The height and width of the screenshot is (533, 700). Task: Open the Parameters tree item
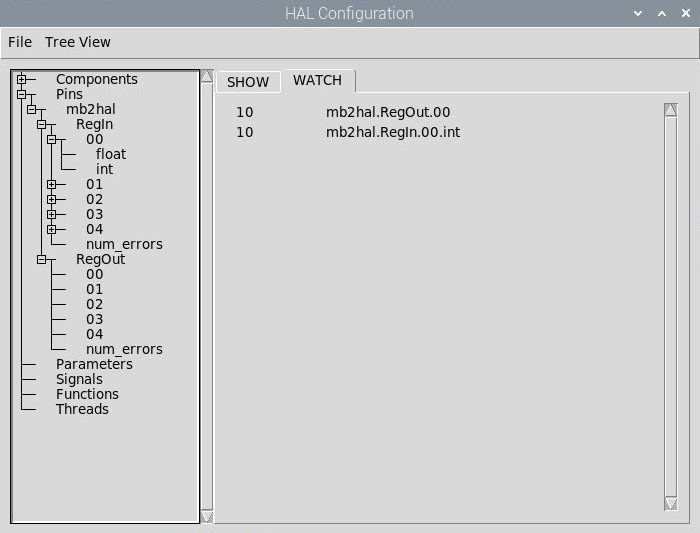point(94,365)
